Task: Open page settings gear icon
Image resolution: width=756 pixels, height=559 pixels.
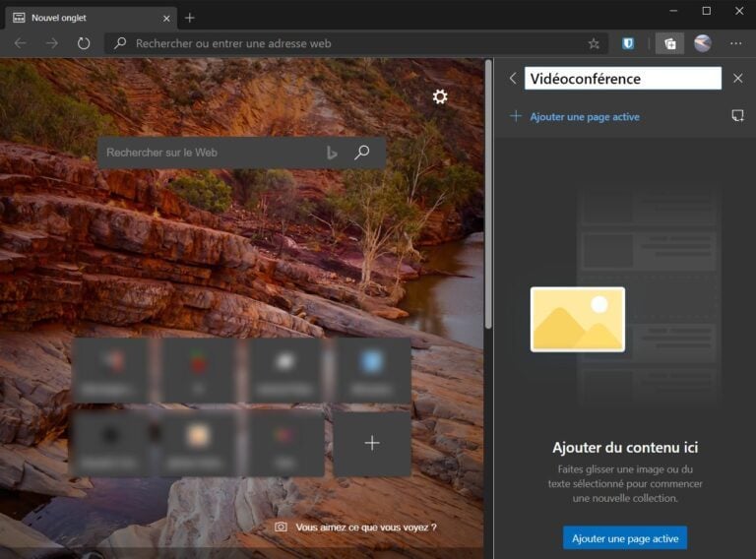Action: point(440,96)
